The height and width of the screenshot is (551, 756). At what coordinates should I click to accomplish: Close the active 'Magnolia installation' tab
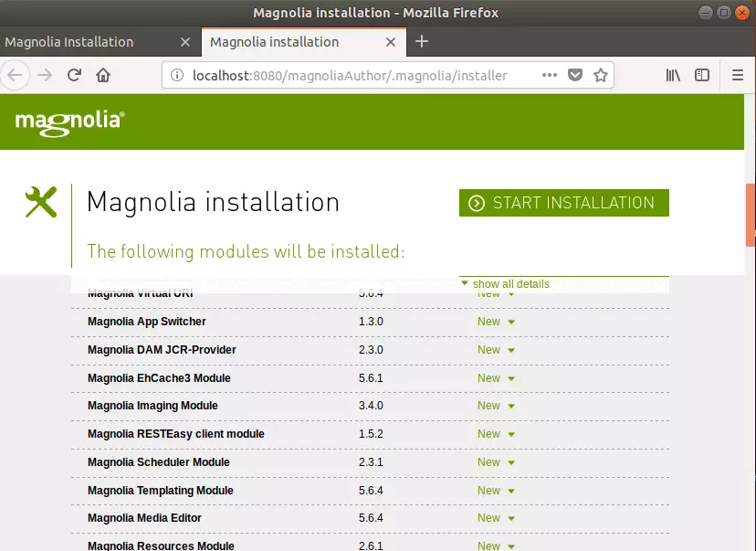pyautogui.click(x=391, y=42)
